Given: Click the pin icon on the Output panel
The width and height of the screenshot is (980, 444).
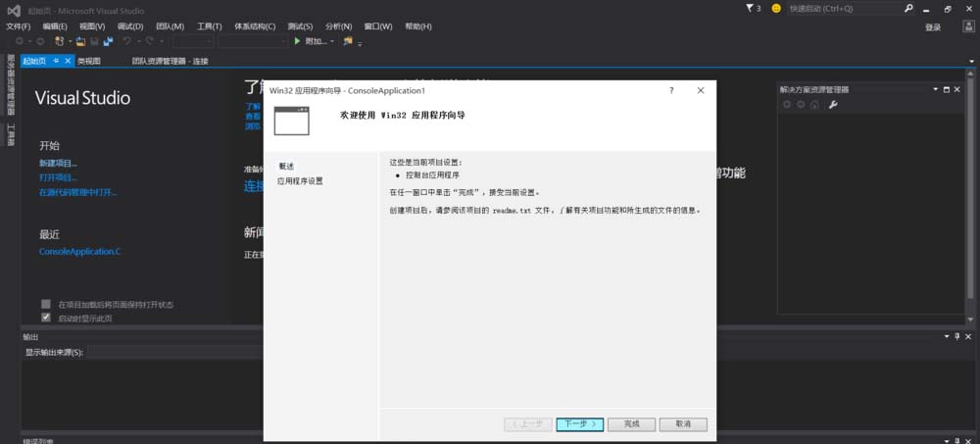Looking at the screenshot, I should 956,336.
